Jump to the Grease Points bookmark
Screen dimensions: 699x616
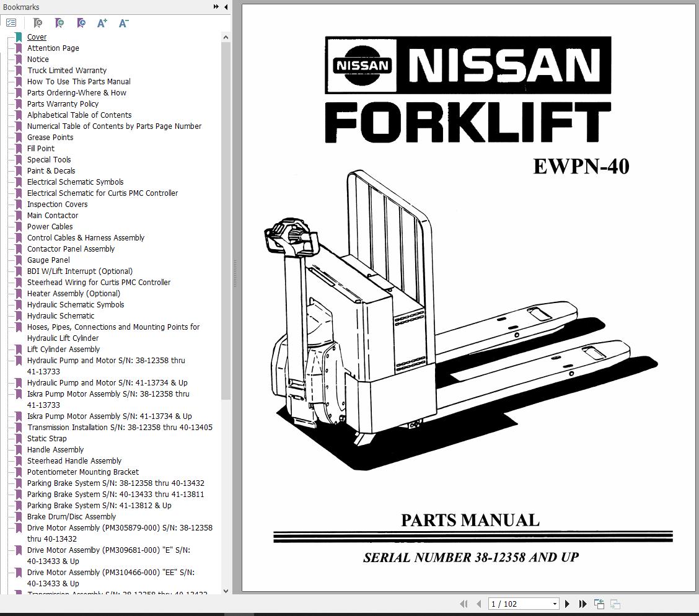pos(50,138)
